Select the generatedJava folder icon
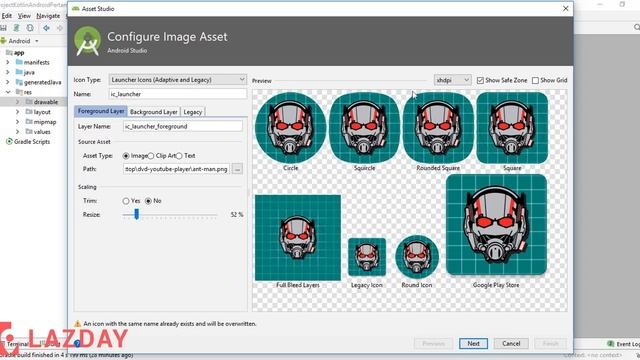This screenshot has width=640, height=360. pos(19,82)
